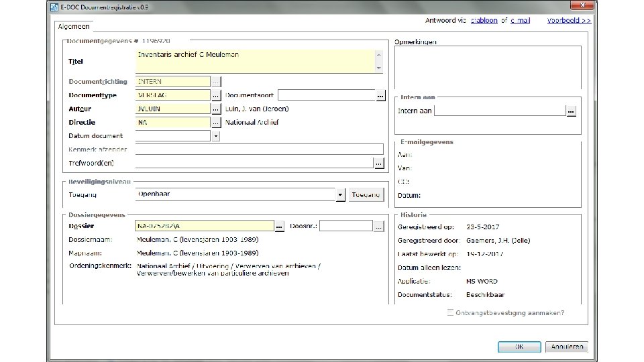The width and height of the screenshot is (644, 362).
Task: Click Mapnaam value Meuleman, C (levensjaren 1903-1989)
Action: 197,253
